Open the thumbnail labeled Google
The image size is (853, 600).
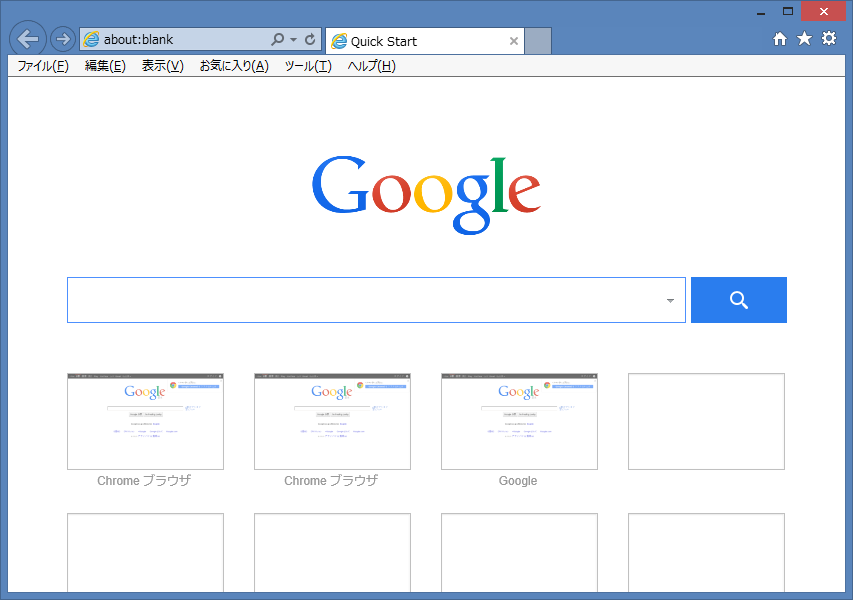click(x=519, y=422)
